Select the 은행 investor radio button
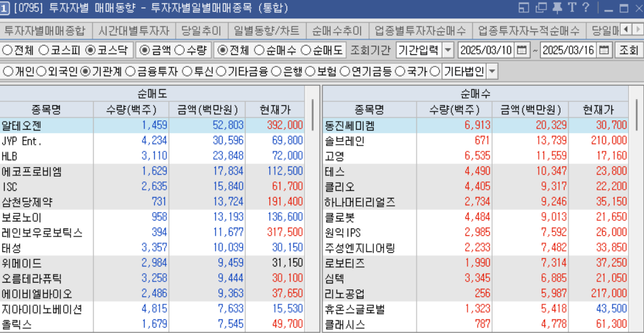This screenshot has height=333, width=644. (277, 72)
